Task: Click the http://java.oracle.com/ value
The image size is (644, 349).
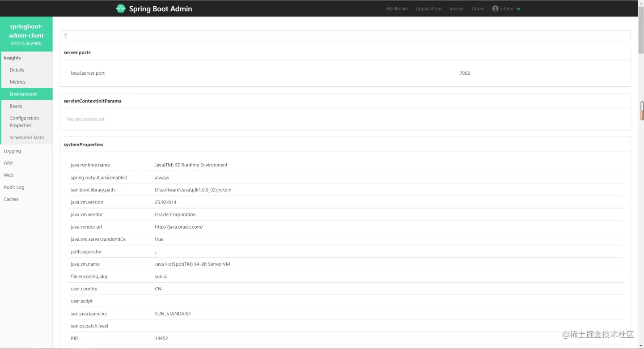Action: 179,227
